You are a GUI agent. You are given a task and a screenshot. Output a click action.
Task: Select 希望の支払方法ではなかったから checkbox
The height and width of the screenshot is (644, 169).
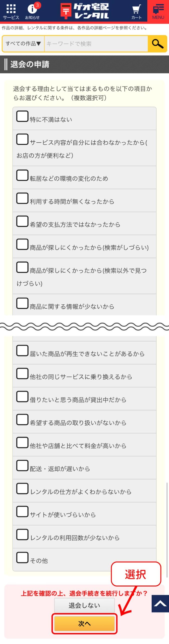22,221
